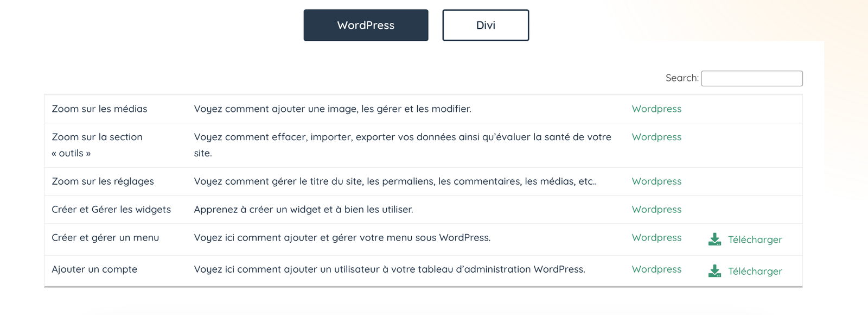The image size is (868, 315).
Task: Select the WordPress tab button
Action: 366,25
